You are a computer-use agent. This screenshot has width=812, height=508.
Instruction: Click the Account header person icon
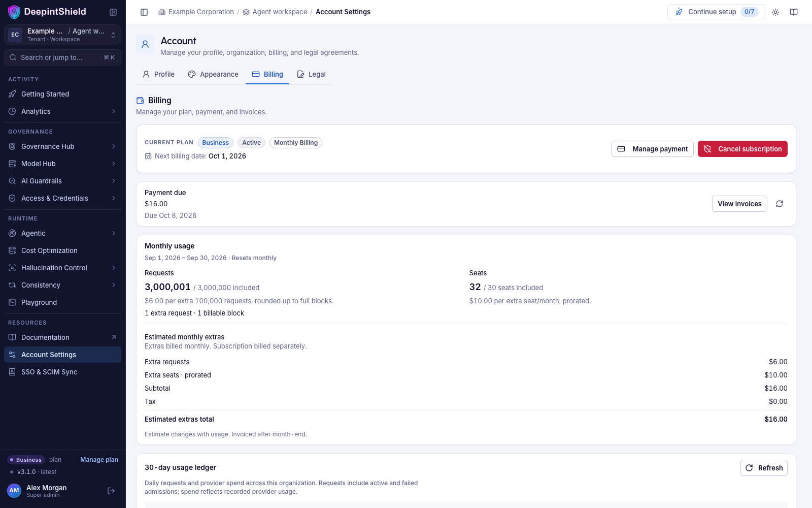tap(145, 44)
